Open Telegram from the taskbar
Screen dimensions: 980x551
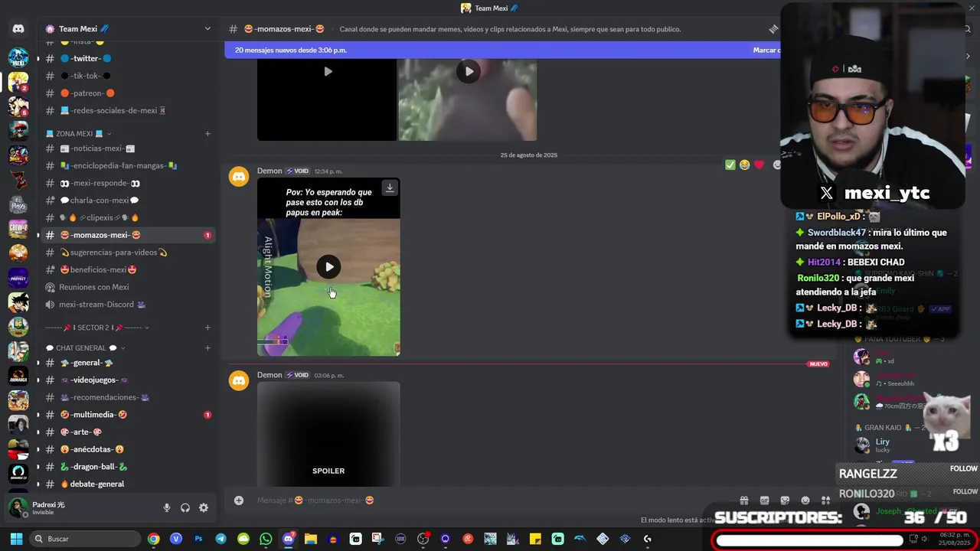(220, 539)
